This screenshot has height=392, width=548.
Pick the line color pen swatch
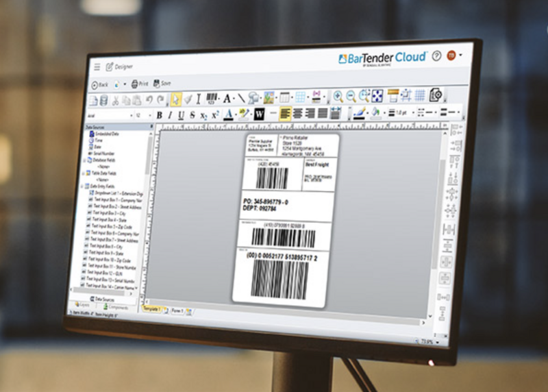point(359,113)
